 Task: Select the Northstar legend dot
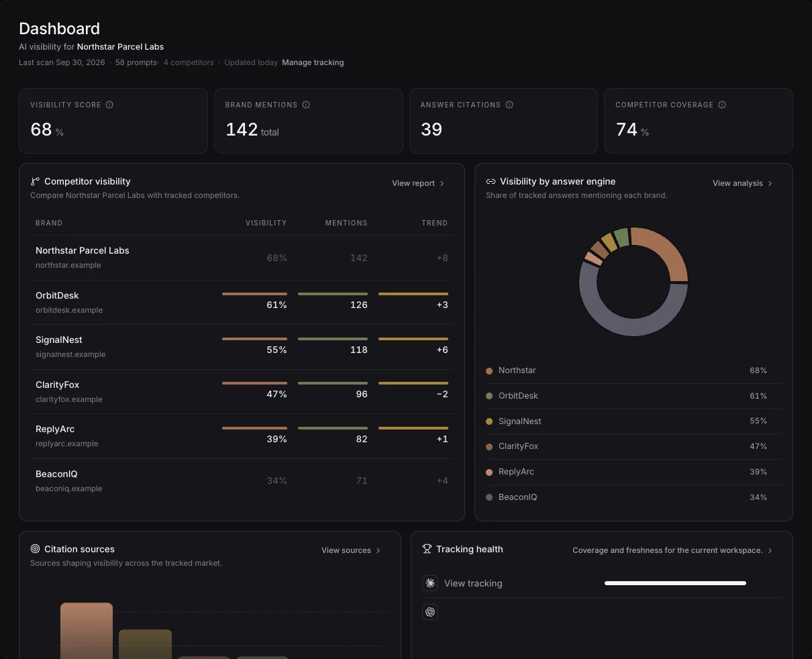[489, 370]
